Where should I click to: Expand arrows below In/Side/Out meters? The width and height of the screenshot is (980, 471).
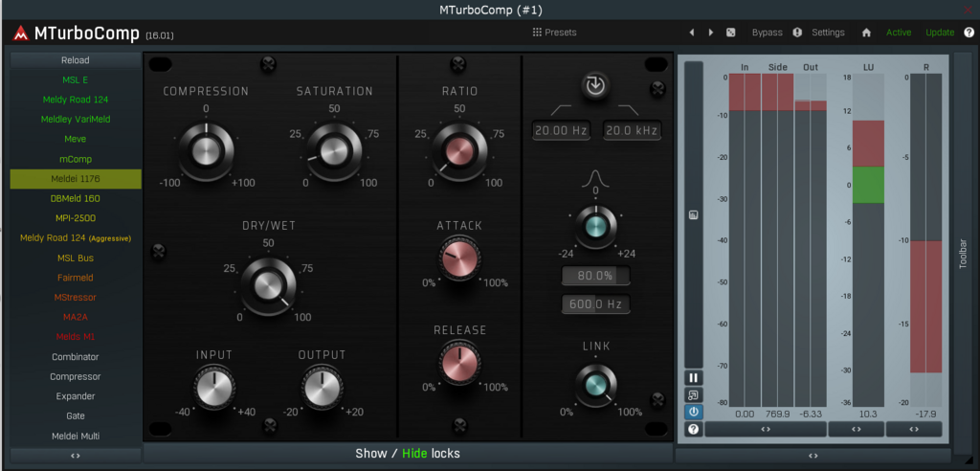click(x=766, y=429)
